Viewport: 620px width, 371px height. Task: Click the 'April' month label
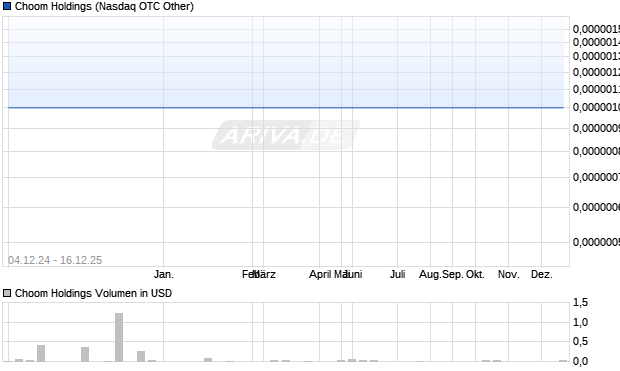point(321,274)
